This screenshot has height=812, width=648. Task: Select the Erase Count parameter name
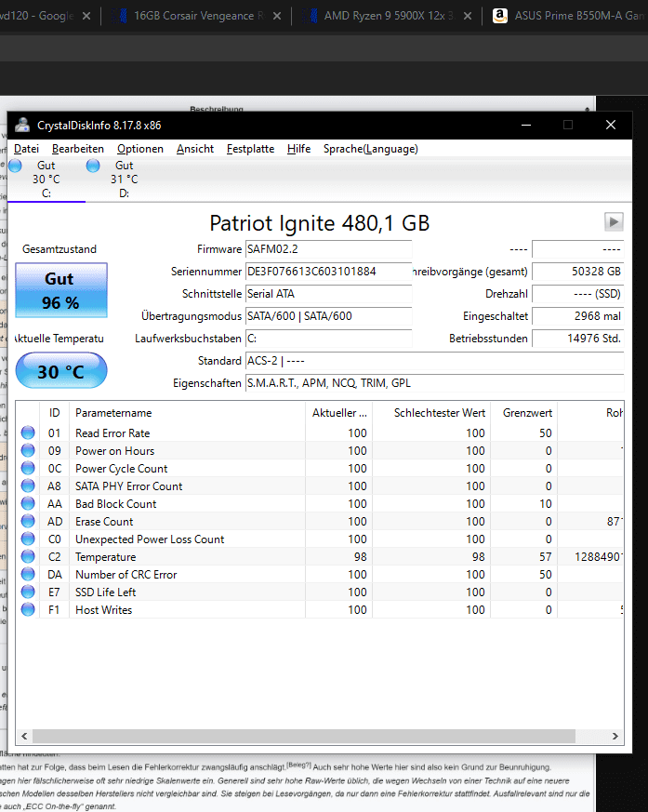pos(104,522)
